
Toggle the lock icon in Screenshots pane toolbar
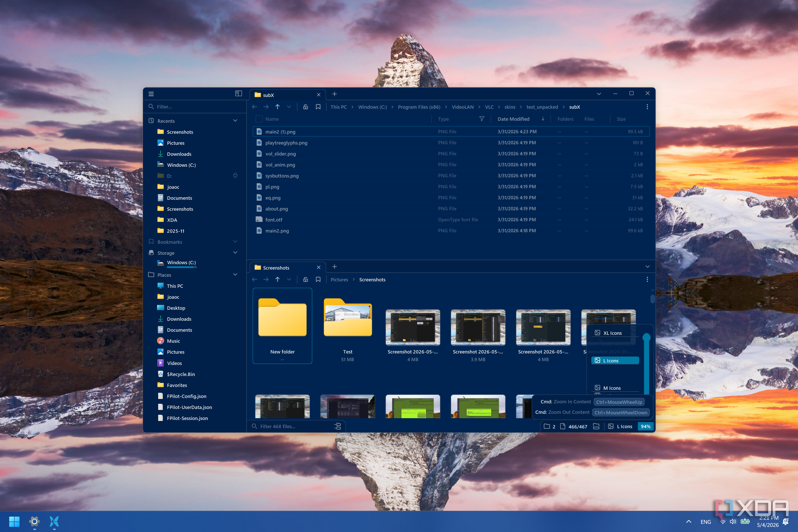pyautogui.click(x=305, y=280)
